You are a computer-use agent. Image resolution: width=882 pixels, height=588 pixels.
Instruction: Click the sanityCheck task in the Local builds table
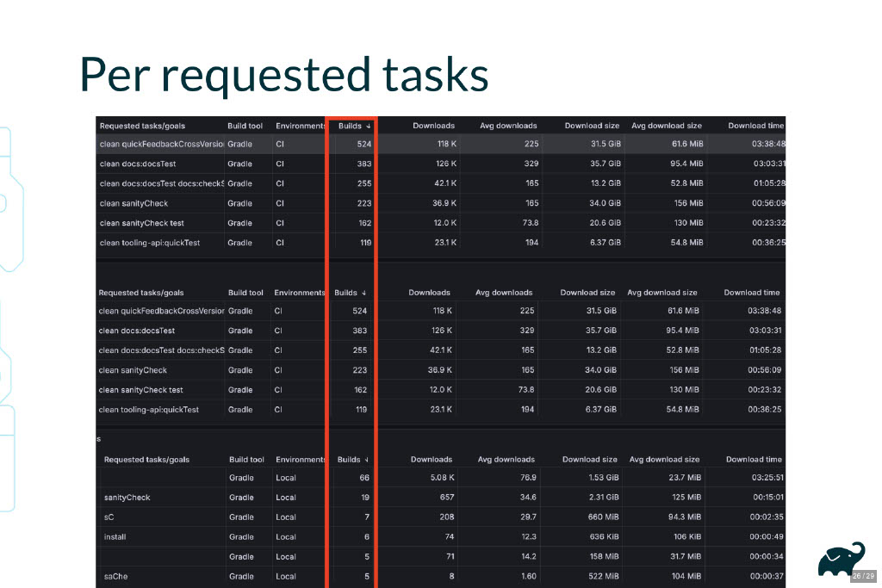pos(127,498)
